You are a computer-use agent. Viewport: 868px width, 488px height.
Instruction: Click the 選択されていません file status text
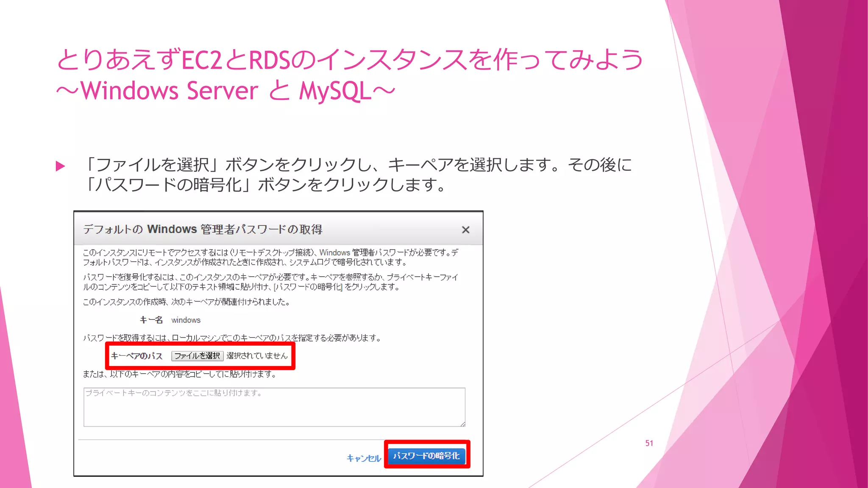point(257,356)
